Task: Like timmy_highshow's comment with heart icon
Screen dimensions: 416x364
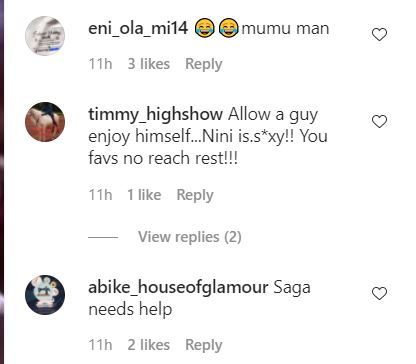Action: click(379, 122)
